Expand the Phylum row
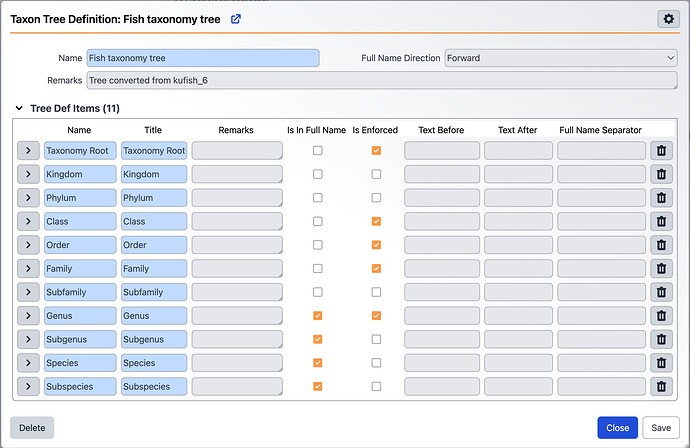This screenshot has width=690, height=448. pyautogui.click(x=28, y=198)
